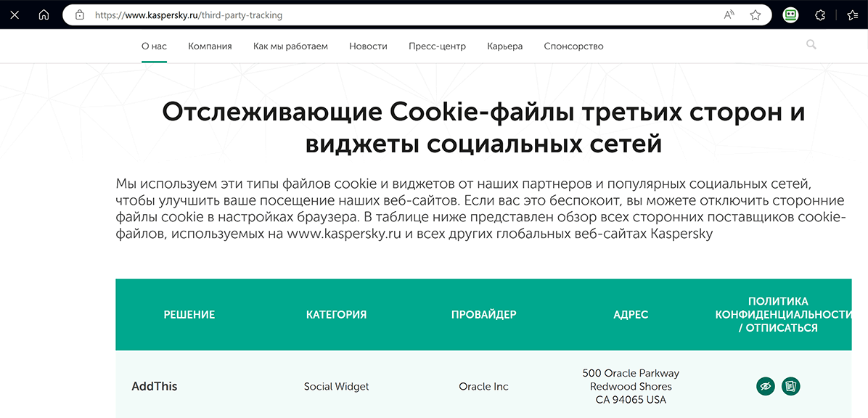Click the intro paragraph mentioning www.kaspersky.ru
The height and width of the screenshot is (418, 868).
click(480, 209)
